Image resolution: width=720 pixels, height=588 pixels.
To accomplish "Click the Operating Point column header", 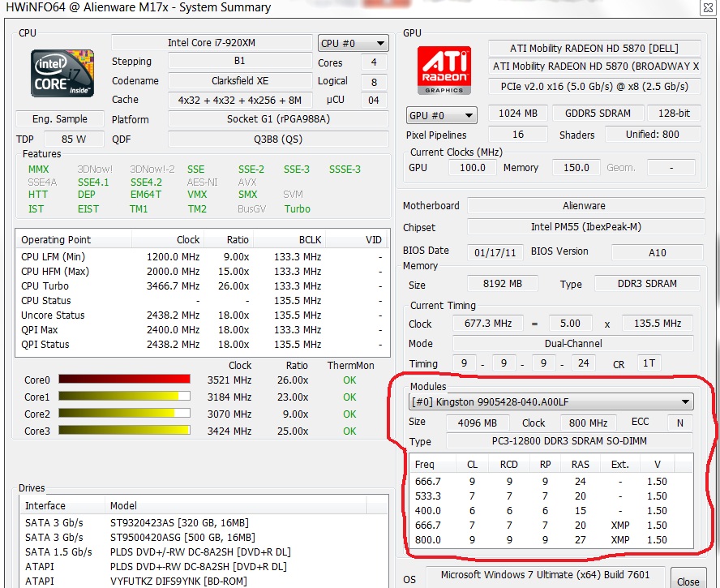I will coord(74,240).
